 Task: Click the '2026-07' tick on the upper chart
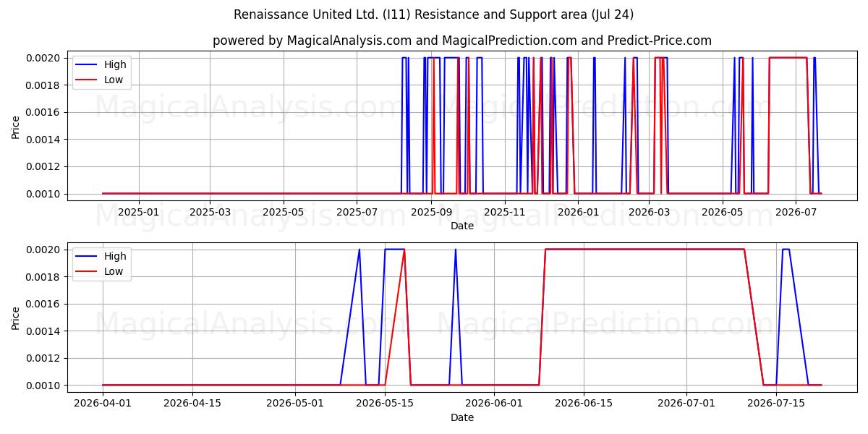tap(796, 212)
